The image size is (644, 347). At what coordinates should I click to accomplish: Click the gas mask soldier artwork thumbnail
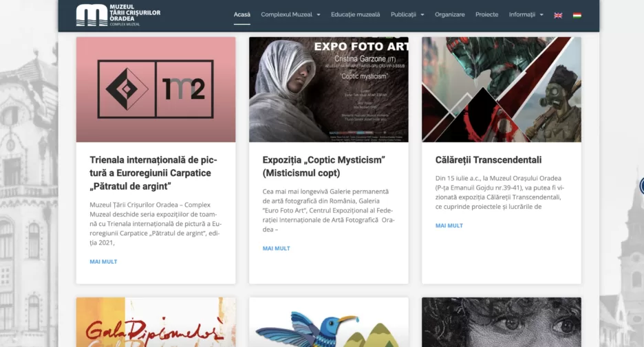502,89
